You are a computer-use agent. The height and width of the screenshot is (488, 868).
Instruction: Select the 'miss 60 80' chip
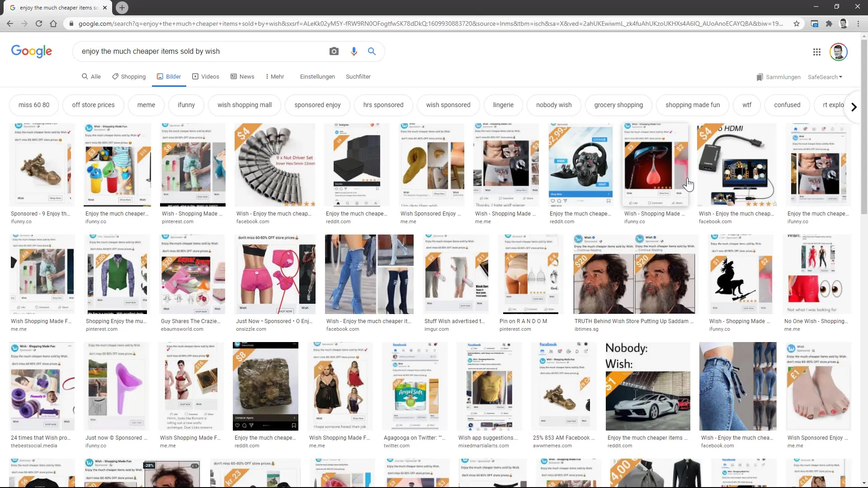34,105
